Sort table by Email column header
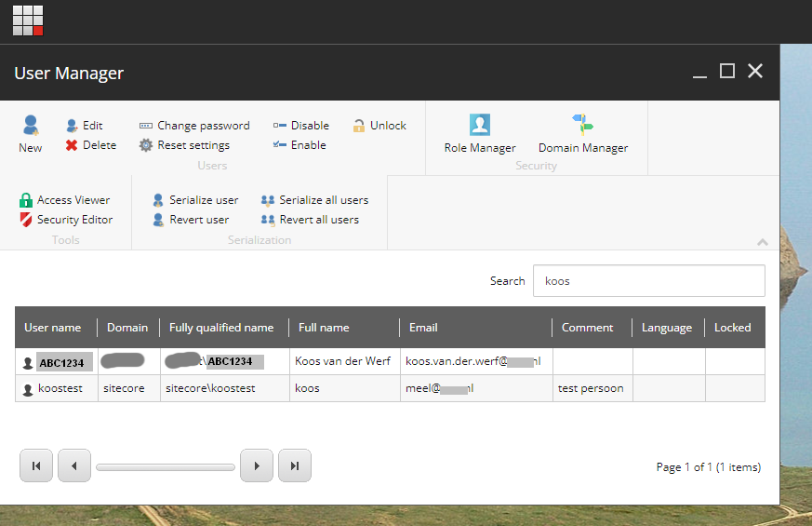Viewport: 812px width, 526px height. [423, 328]
